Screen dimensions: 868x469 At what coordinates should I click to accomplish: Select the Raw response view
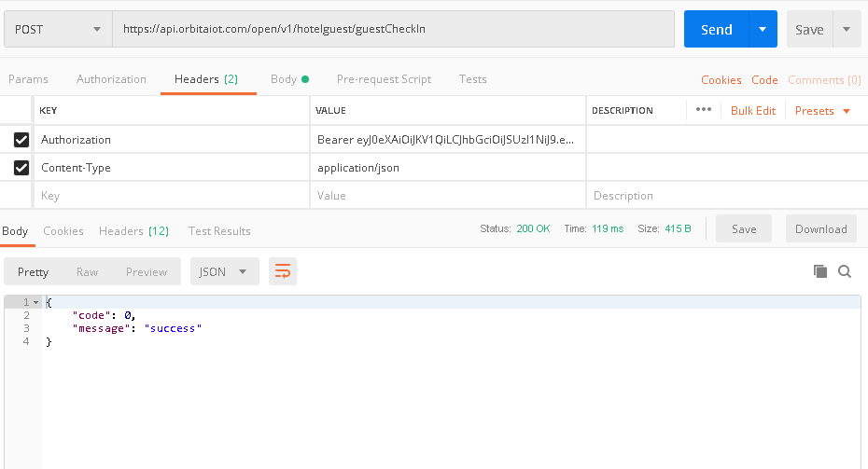(x=87, y=271)
